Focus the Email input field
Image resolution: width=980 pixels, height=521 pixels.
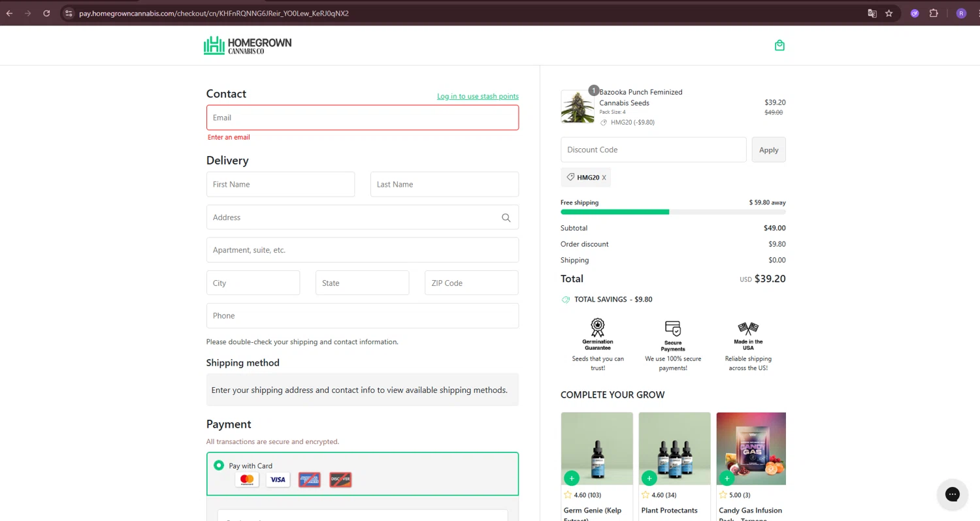pos(363,118)
